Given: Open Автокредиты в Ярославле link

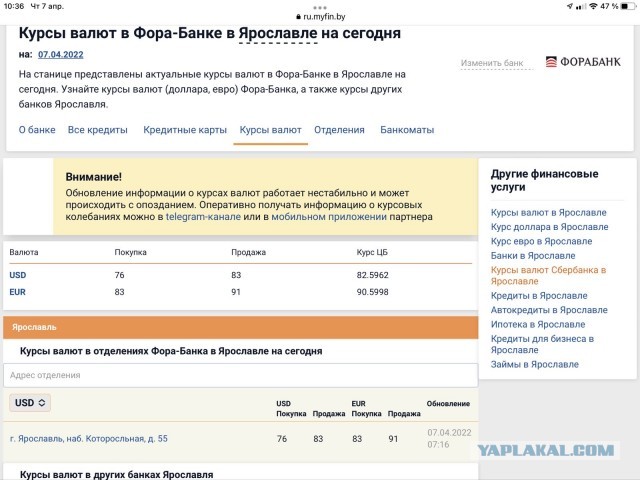Looking at the screenshot, I should tap(549, 310).
